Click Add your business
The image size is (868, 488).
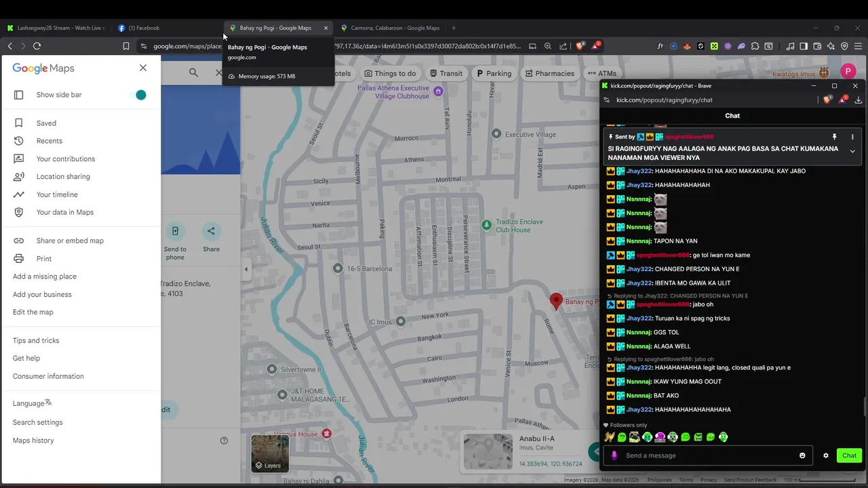coord(42,294)
